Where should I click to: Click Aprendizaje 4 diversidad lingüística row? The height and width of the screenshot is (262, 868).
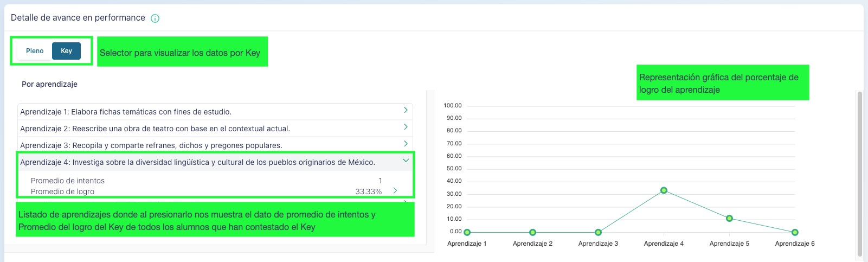pyautogui.click(x=197, y=162)
